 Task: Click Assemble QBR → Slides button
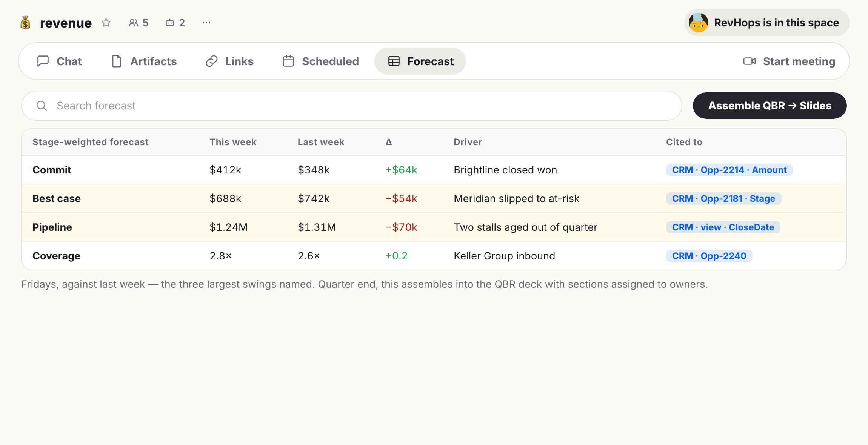click(770, 106)
